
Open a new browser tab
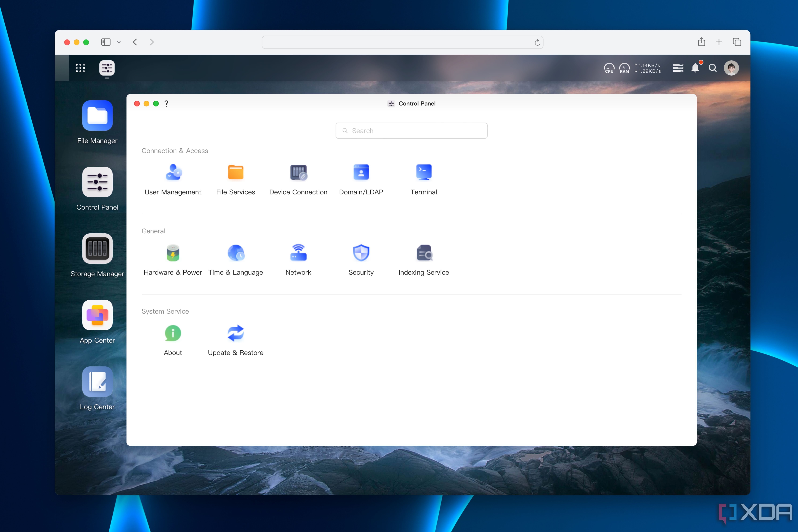point(719,42)
